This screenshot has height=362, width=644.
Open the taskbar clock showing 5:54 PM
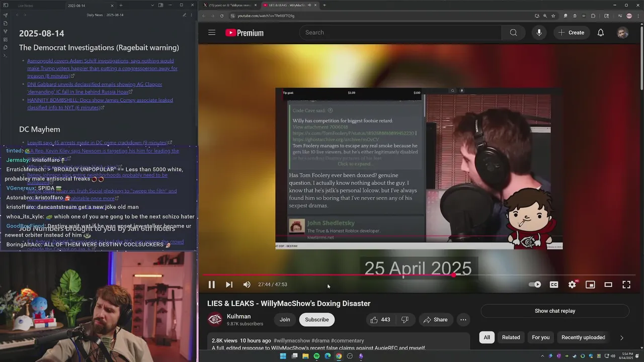click(x=627, y=356)
